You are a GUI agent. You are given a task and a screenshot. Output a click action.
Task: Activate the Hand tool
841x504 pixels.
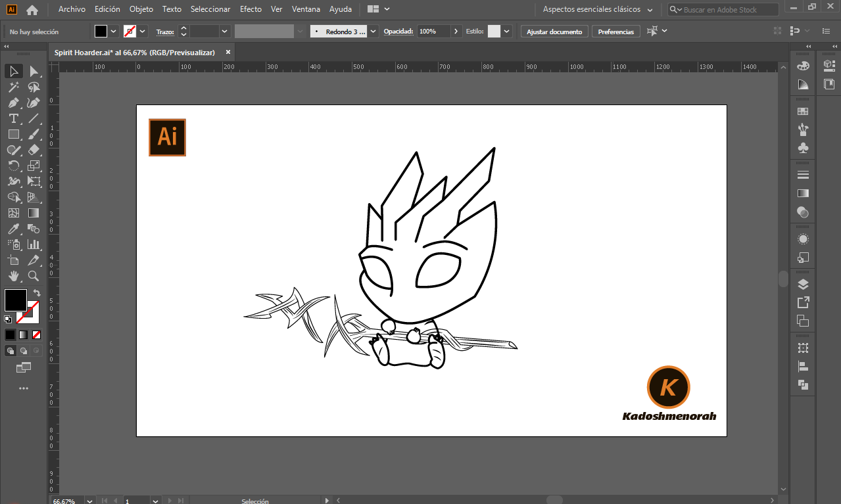tap(14, 276)
